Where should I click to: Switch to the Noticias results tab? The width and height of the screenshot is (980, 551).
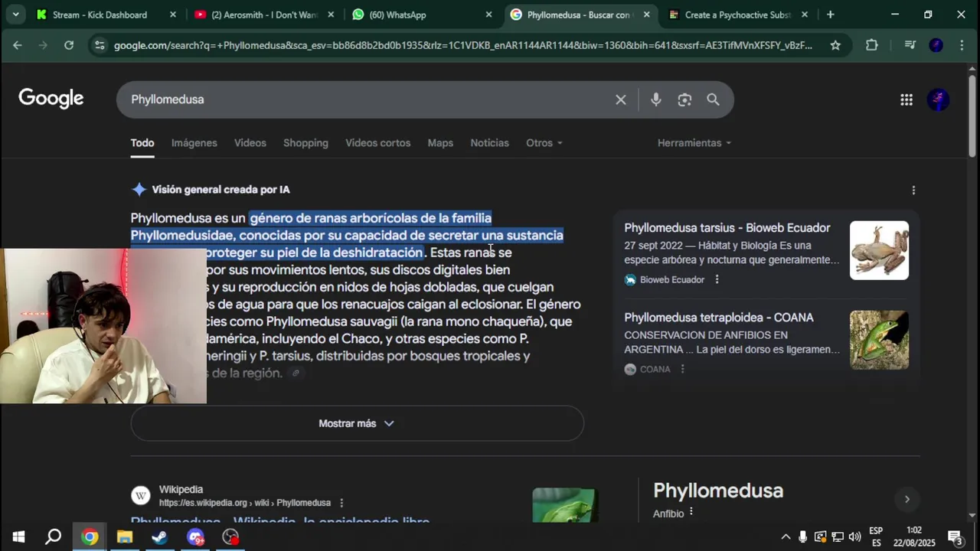pyautogui.click(x=489, y=143)
